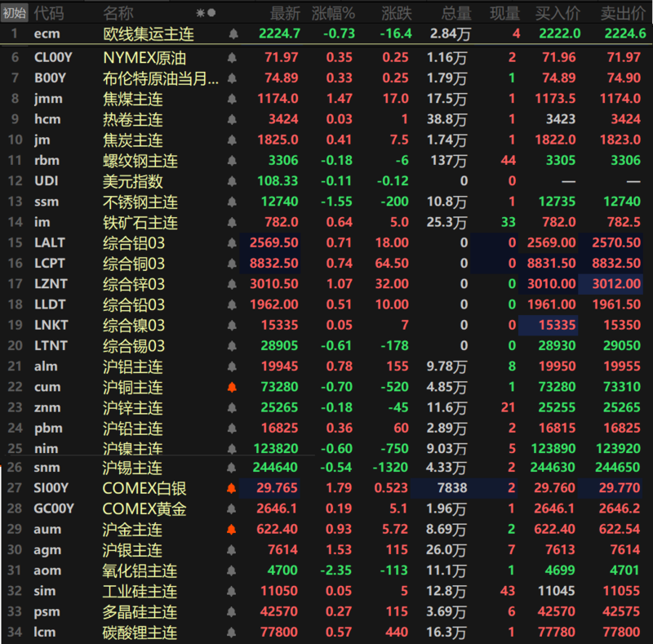Image resolution: width=653 pixels, height=644 pixels.
Task: Sort by 名称 column header
Action: [118, 13]
